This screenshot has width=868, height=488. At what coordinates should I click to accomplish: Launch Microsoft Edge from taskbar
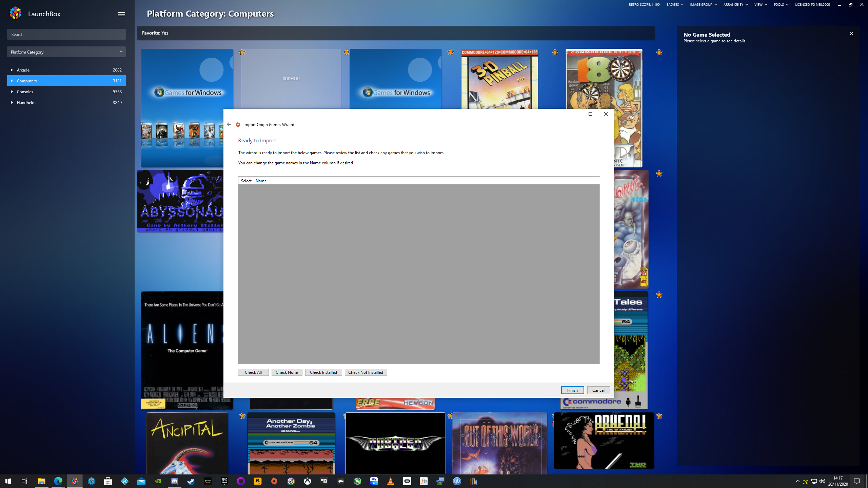58,481
